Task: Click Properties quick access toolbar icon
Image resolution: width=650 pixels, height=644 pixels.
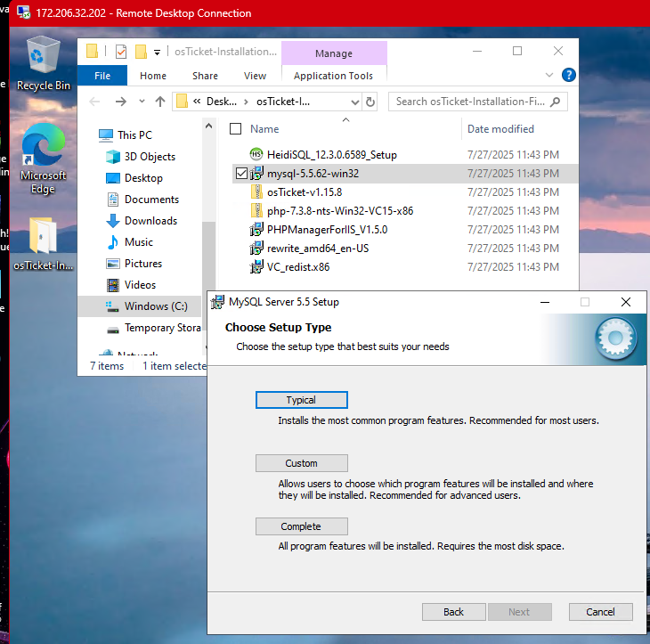Action: (x=120, y=52)
